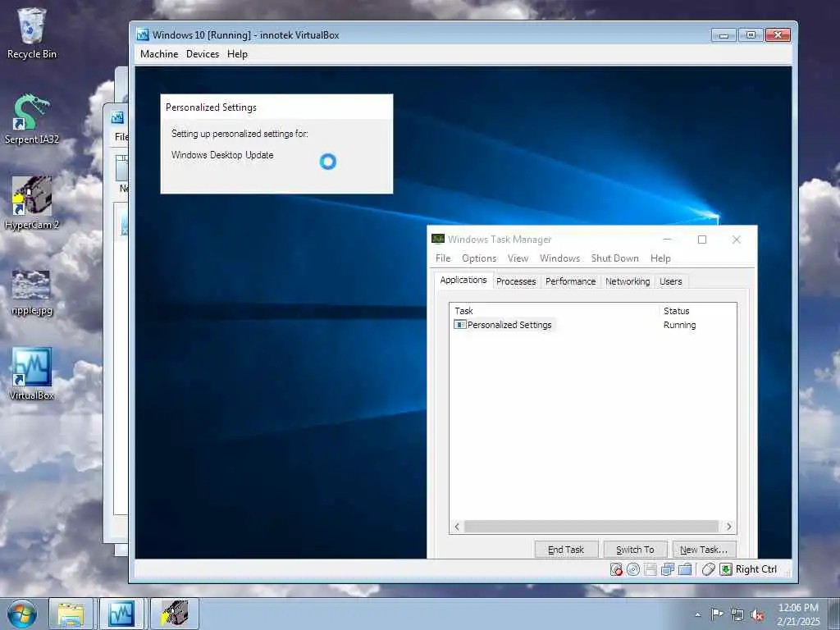Screen dimensions: 840x630
Task: Open the VirtualBox Help menu
Action: [x=237, y=54]
